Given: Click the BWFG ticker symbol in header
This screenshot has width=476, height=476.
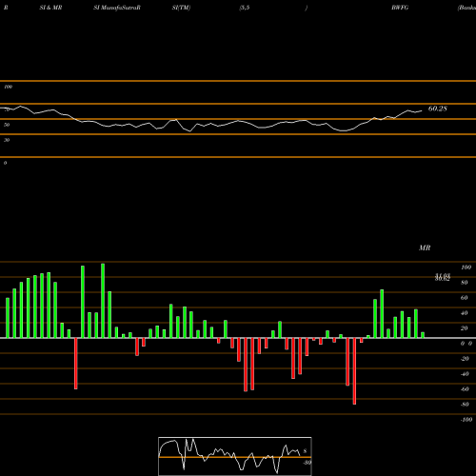Looking at the screenshot, I should click(400, 8).
